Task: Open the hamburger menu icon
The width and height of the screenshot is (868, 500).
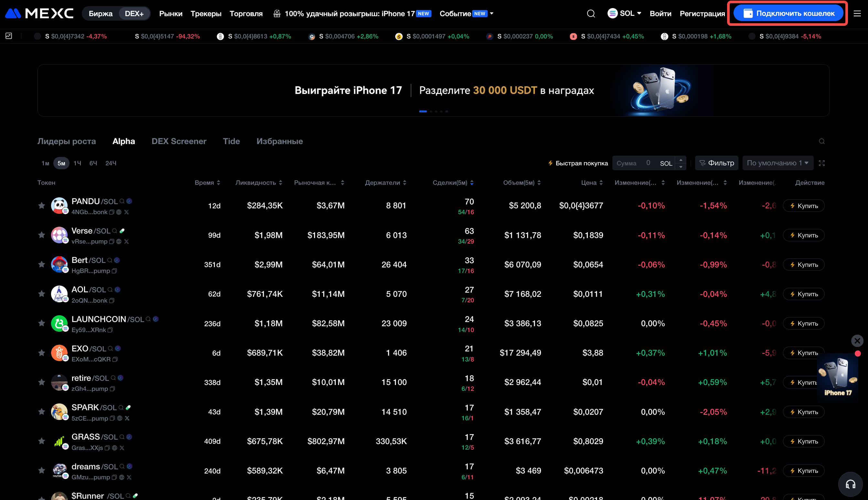Action: click(857, 14)
